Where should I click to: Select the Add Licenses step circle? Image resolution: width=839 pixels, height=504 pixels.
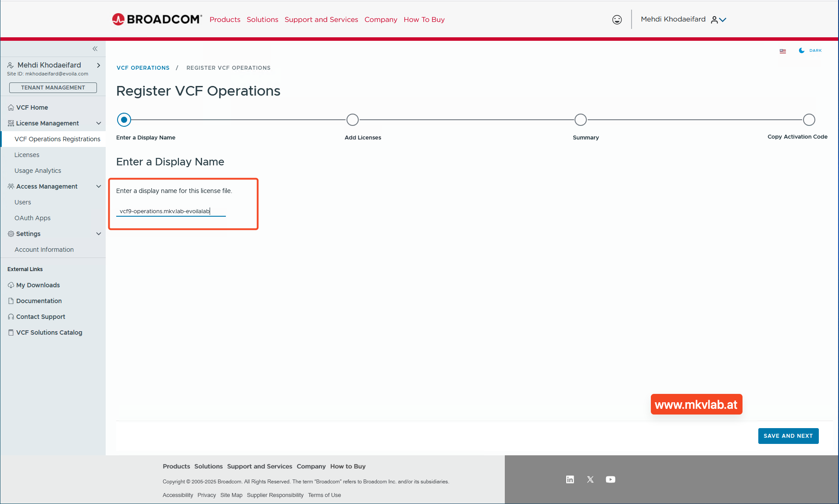click(x=352, y=120)
